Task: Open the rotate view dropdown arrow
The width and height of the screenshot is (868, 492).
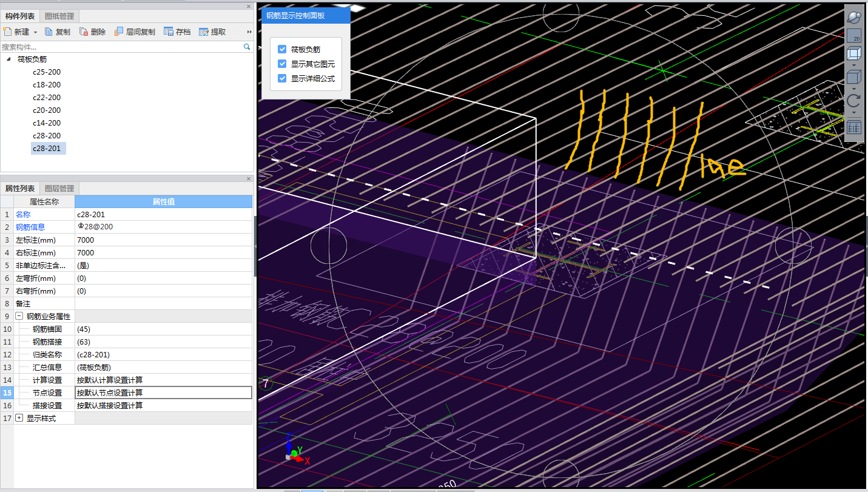Action: point(853,112)
